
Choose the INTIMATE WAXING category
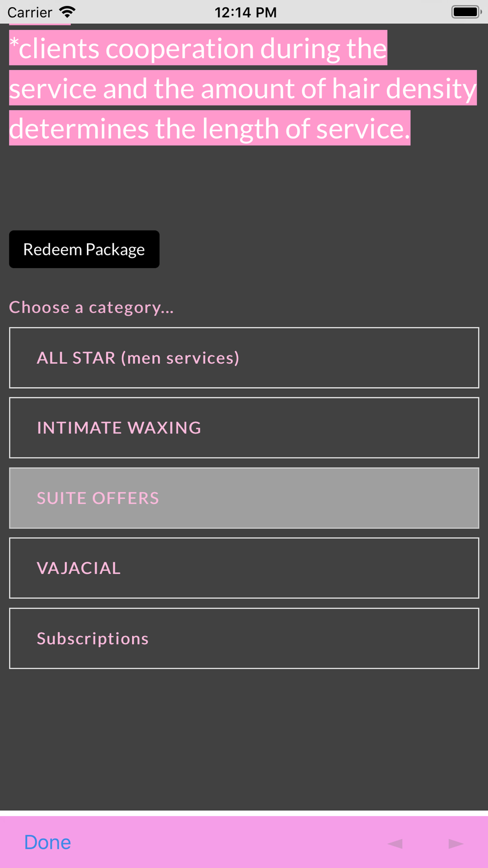coord(244,428)
